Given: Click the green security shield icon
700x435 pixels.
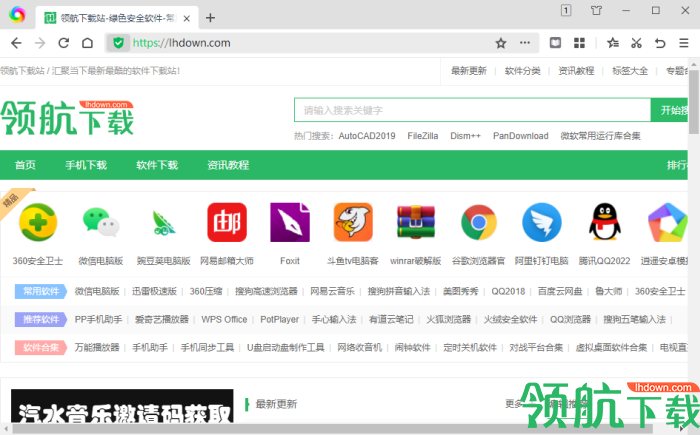Looking at the screenshot, I should pos(118,43).
